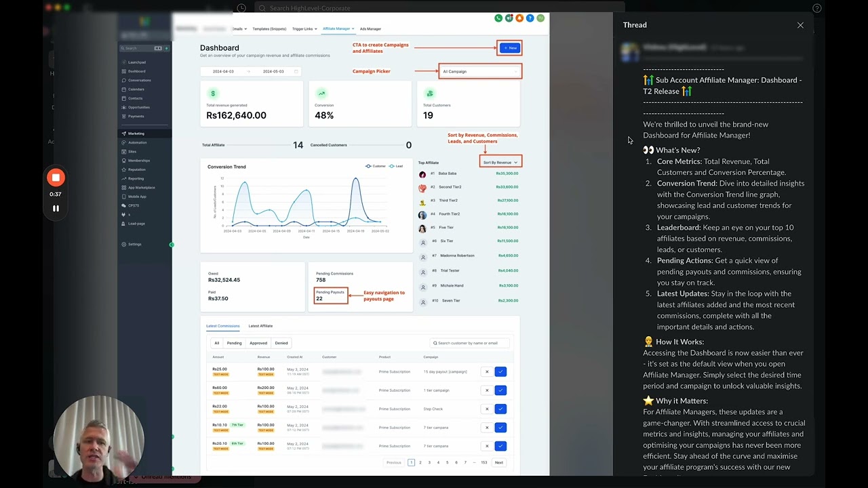This screenshot has width=868, height=488.
Task: Approve the 15 day payout commission row
Action: (500, 371)
